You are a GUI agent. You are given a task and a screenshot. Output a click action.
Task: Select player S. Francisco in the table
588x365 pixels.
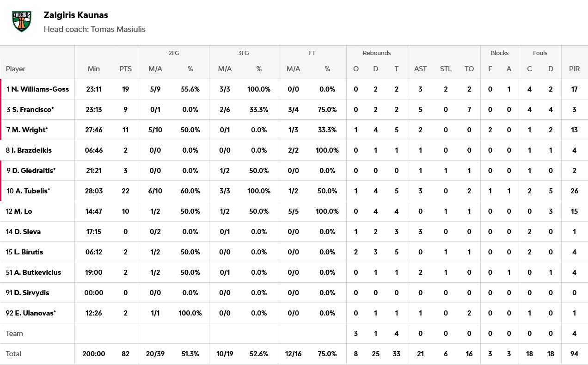[x=31, y=110]
